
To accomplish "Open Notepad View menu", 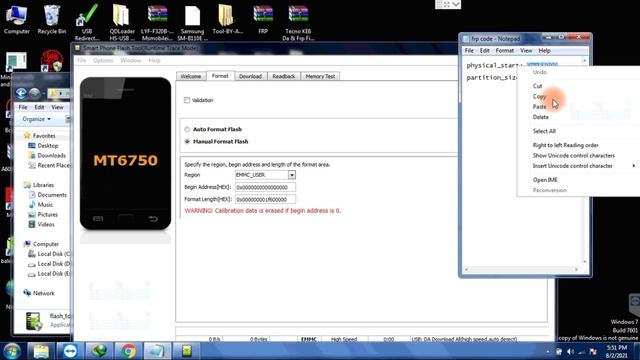I will coord(526,51).
